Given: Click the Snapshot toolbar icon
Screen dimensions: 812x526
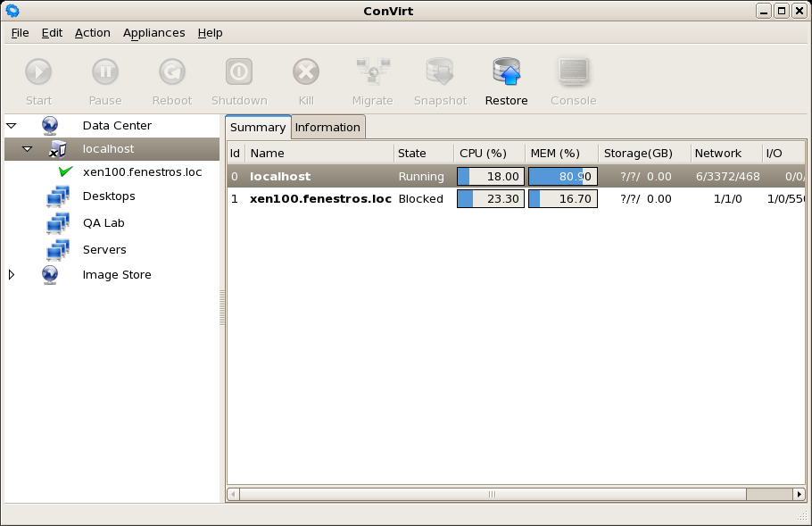Looking at the screenshot, I should pos(440,72).
